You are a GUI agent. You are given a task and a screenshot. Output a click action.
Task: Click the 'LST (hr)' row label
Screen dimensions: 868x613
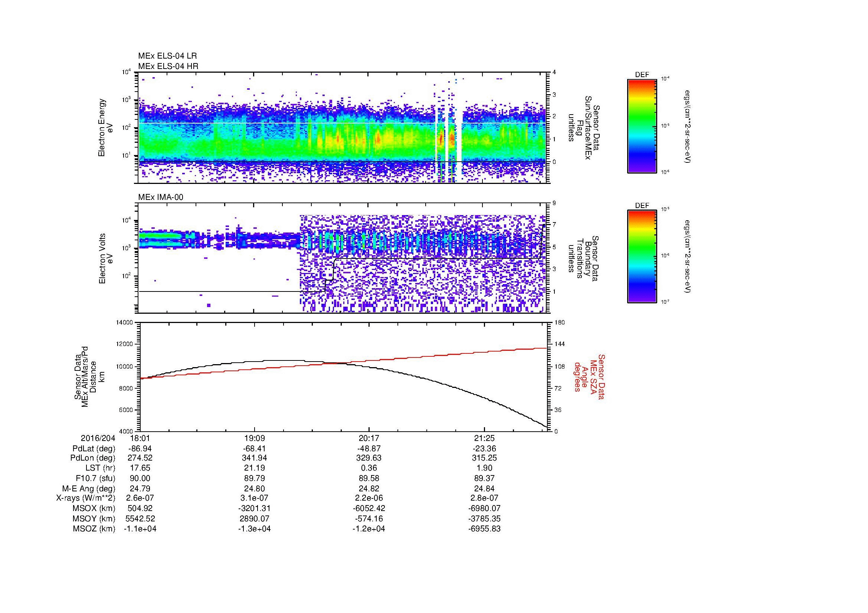pyautogui.click(x=100, y=468)
